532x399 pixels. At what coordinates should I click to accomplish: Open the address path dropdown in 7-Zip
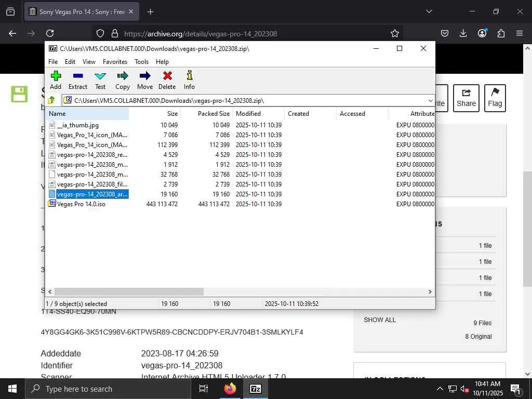point(430,100)
